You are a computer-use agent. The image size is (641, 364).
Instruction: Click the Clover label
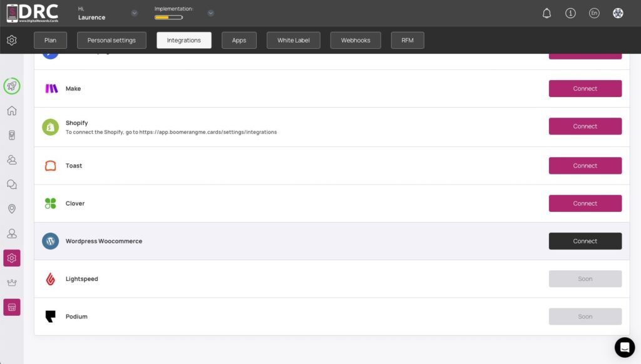[75, 203]
